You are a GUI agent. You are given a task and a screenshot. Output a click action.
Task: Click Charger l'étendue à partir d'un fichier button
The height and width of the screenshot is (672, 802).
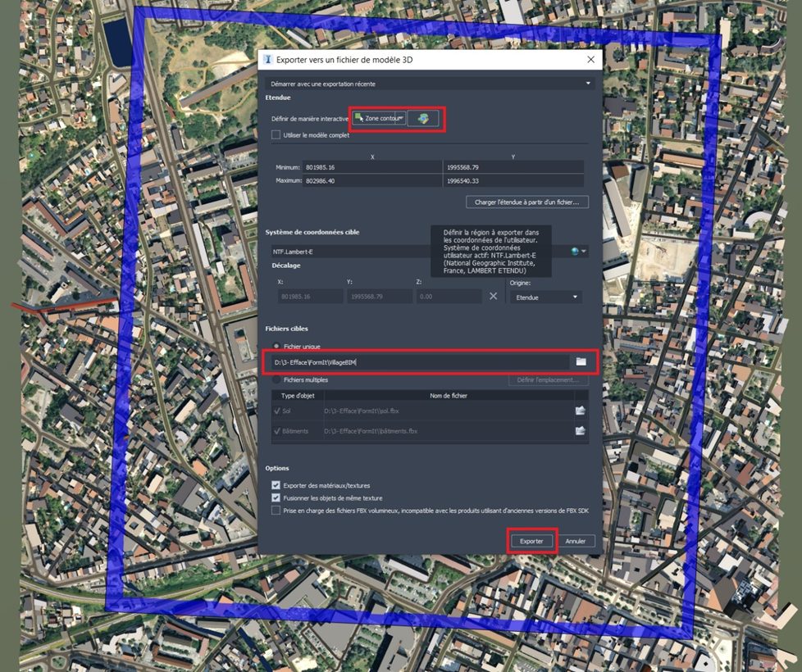pos(528,202)
